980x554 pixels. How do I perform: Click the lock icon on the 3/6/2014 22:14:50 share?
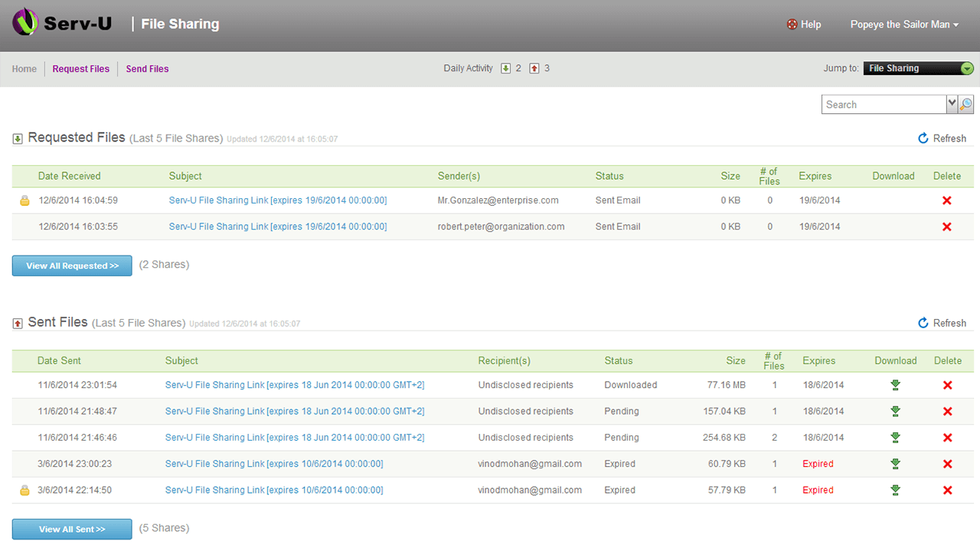24,490
